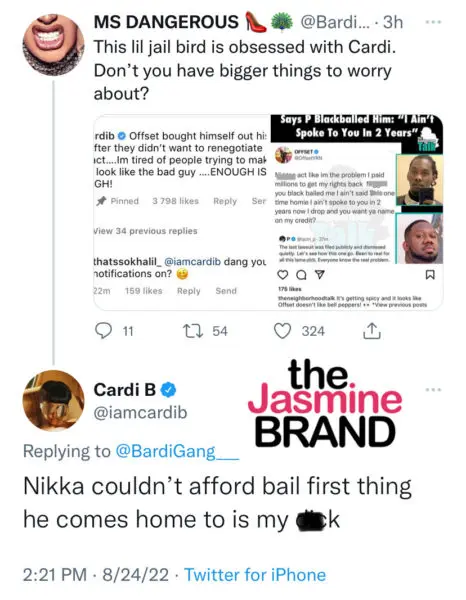Open the right Offset Instagram image

click(x=357, y=212)
